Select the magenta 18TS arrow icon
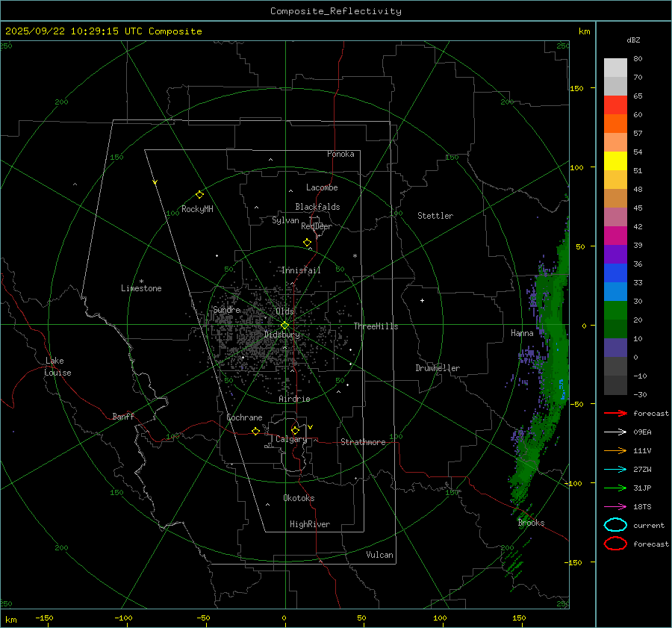Viewport: 672px width, 628px height. pyautogui.click(x=615, y=506)
